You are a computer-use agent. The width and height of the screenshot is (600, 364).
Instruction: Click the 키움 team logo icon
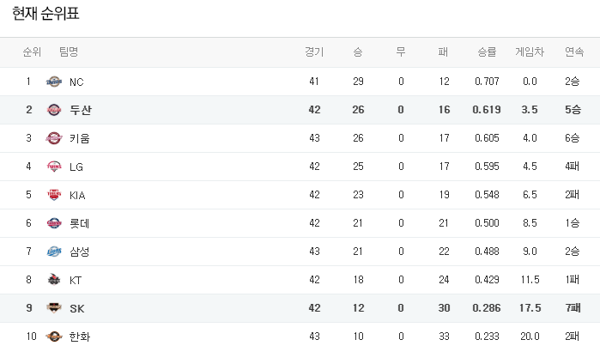click(54, 138)
